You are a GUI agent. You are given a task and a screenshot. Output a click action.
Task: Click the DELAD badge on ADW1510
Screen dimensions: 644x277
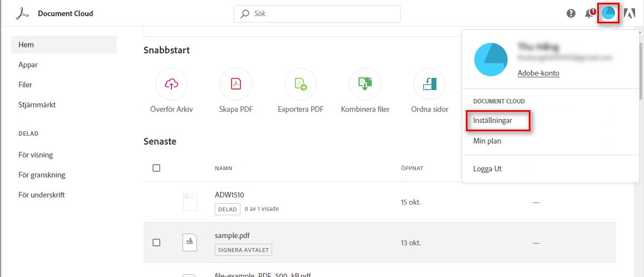pos(228,209)
